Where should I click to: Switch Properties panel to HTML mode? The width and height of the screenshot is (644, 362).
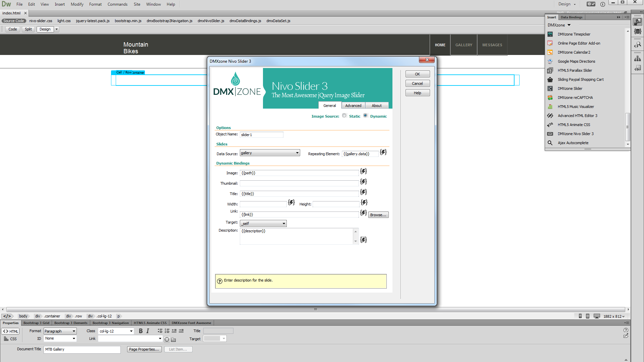tap(11, 331)
